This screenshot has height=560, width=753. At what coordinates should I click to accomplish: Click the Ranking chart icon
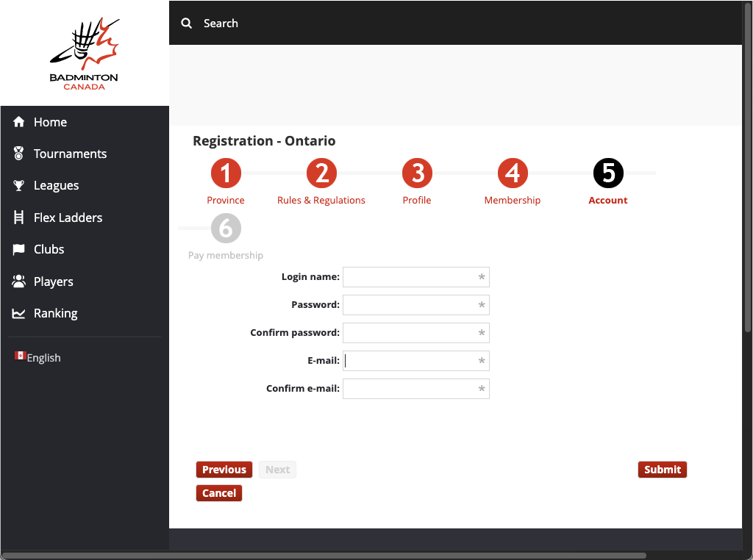click(x=18, y=313)
